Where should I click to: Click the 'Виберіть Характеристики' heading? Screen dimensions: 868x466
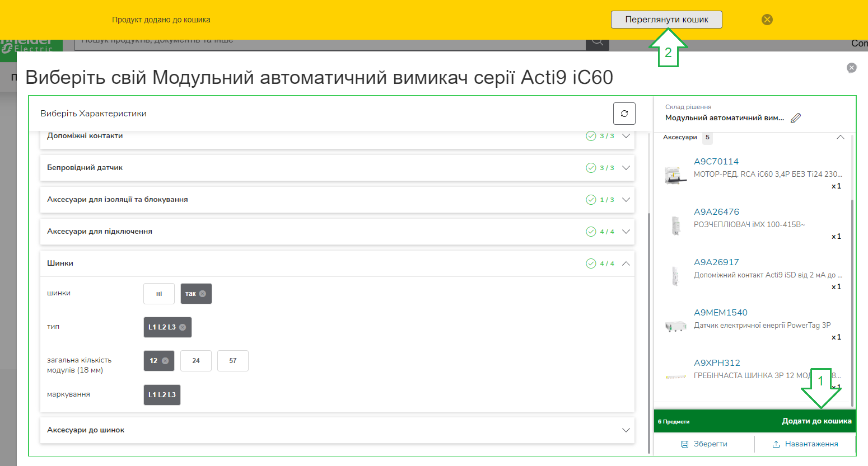coord(94,114)
